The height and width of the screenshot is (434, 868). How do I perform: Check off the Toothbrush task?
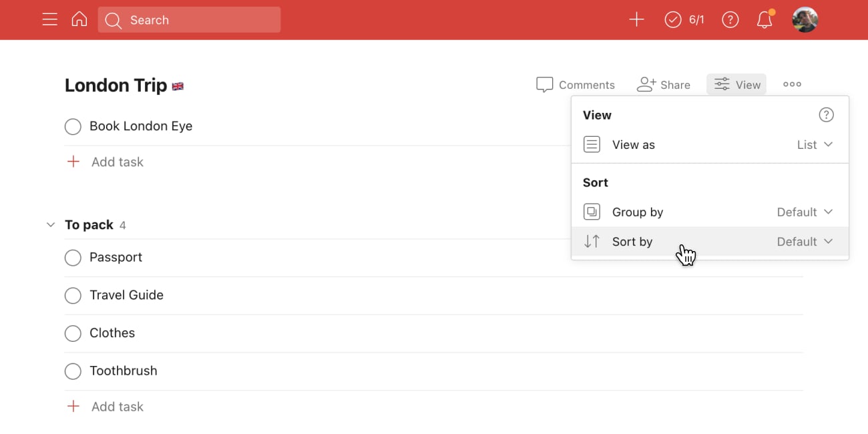(x=73, y=371)
